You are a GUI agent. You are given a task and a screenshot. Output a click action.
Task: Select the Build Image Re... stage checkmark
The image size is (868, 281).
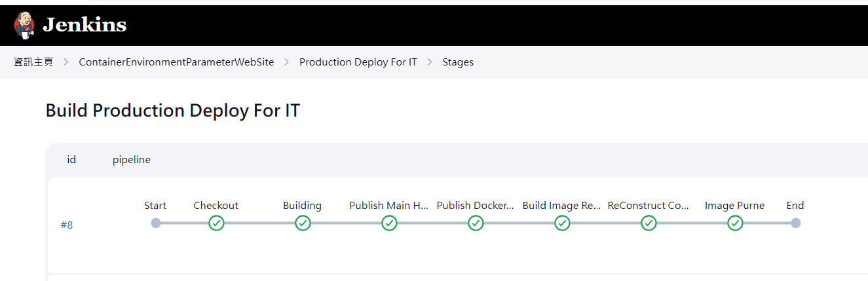pyautogui.click(x=562, y=223)
